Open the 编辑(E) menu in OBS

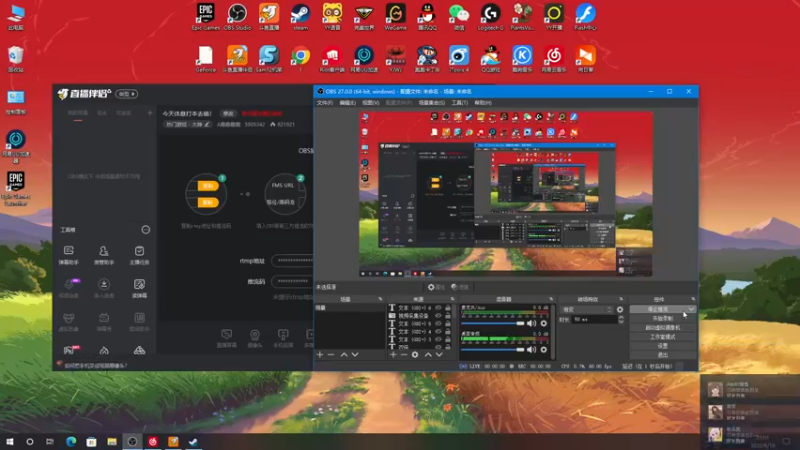coord(347,103)
